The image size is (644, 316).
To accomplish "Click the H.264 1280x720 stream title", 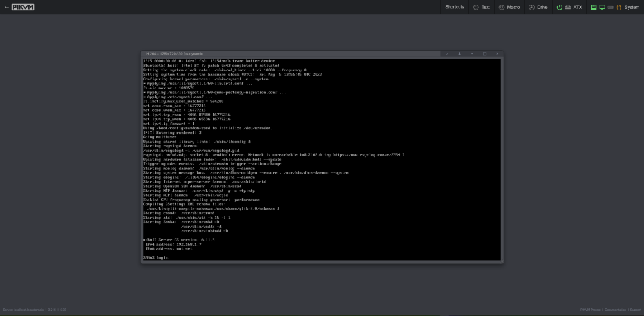I will (x=175, y=54).
